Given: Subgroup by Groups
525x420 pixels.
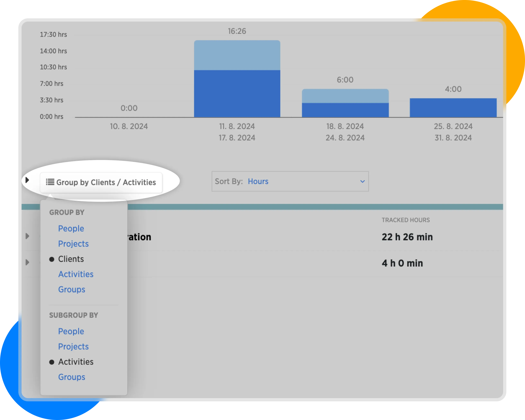Looking at the screenshot, I should [x=72, y=377].
